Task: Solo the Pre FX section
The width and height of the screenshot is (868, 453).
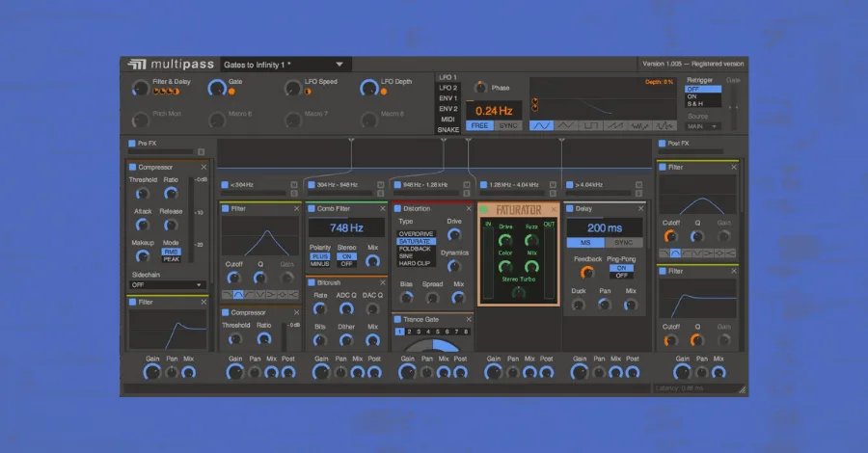Action: point(201,151)
